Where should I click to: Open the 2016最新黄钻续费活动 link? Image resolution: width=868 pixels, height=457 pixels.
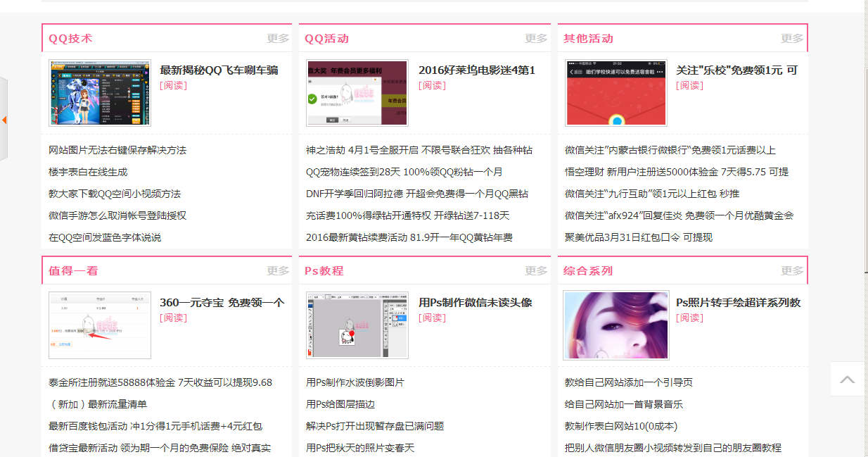pyautogui.click(x=409, y=237)
